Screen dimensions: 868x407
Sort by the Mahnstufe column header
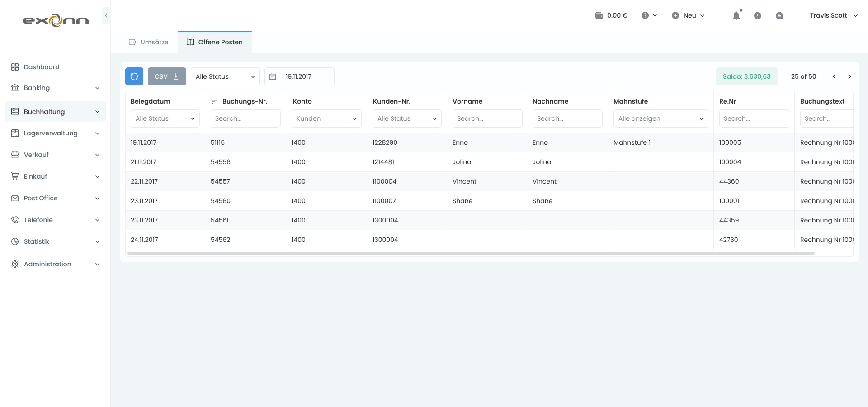[631, 101]
